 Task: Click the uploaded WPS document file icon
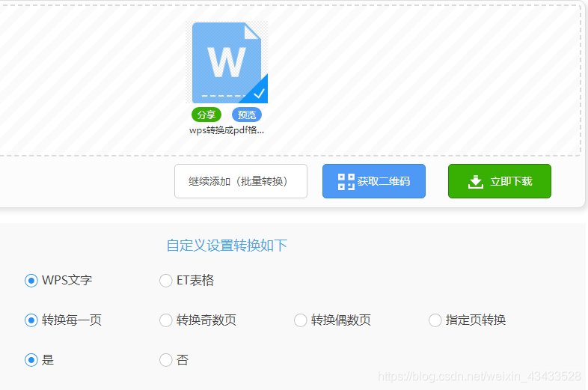(227, 62)
